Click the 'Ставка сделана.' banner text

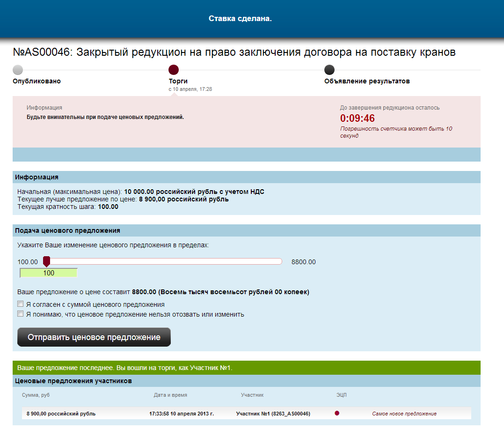point(240,18)
